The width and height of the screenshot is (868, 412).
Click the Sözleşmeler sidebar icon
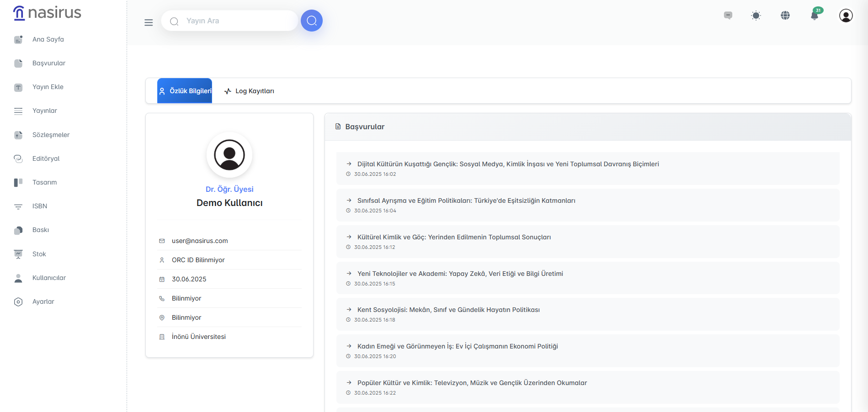click(18, 135)
